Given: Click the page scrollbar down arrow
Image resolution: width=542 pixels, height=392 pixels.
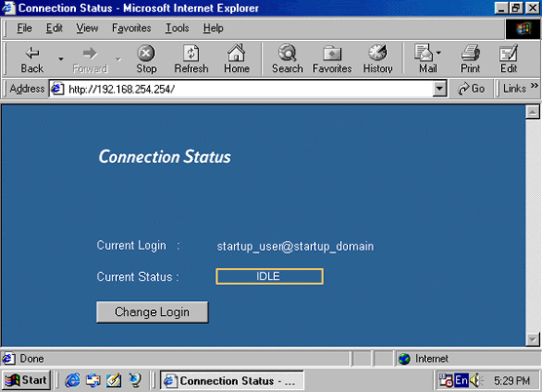Looking at the screenshot, I should coord(532,339).
